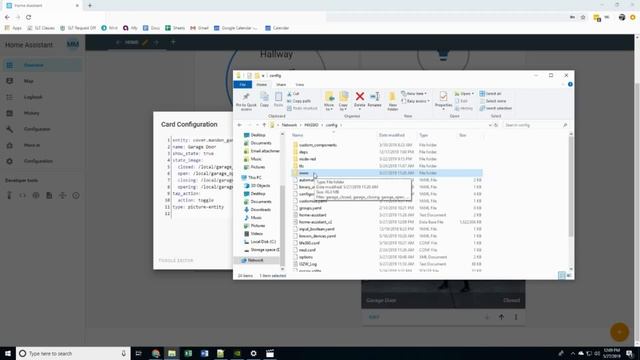This screenshot has width=640, height=360.
Task: Open the Move to dropdown
Action: pos(329,101)
